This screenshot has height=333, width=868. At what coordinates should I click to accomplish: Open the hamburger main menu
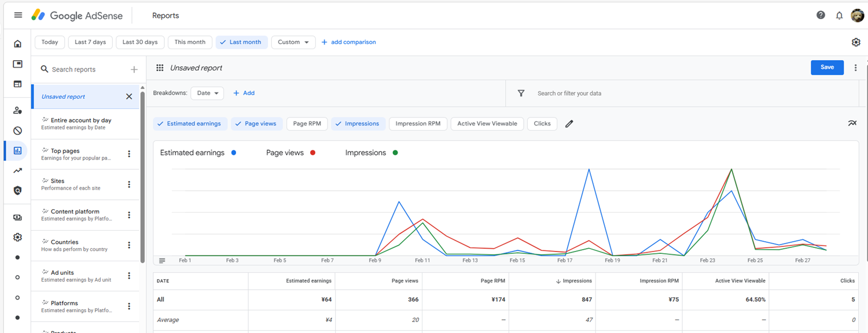(x=18, y=15)
